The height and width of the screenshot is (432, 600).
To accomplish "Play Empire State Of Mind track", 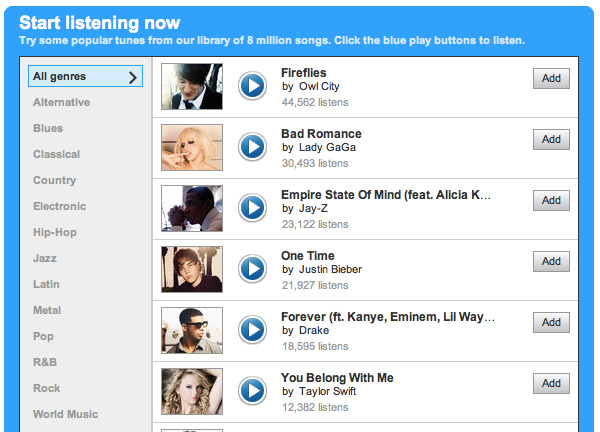I will tap(252, 207).
